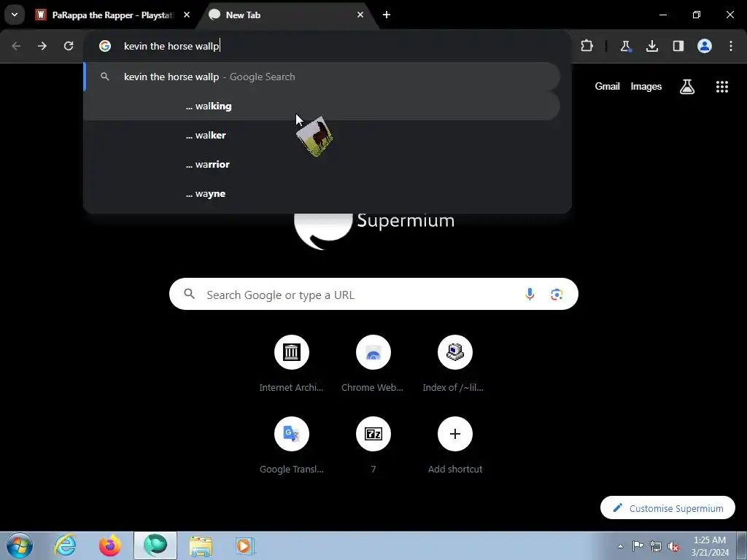The width and height of the screenshot is (747, 560).
Task: Select the '... walker' suggestion
Action: coord(322,135)
